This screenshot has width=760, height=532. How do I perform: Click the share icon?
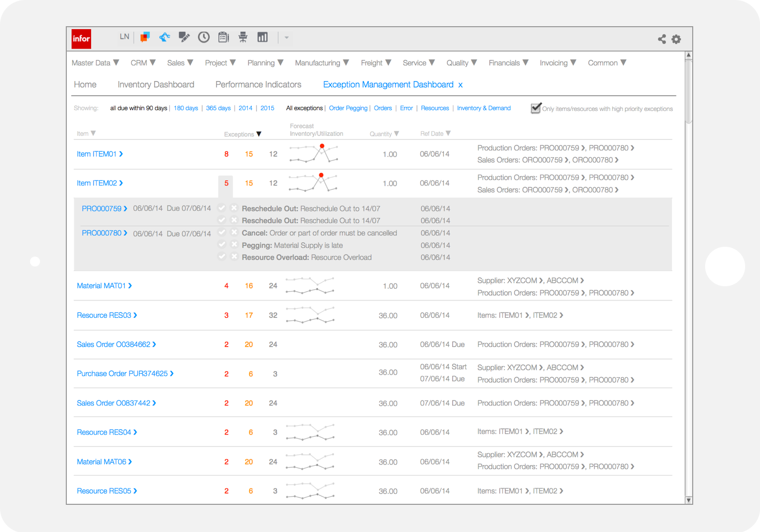pos(662,39)
